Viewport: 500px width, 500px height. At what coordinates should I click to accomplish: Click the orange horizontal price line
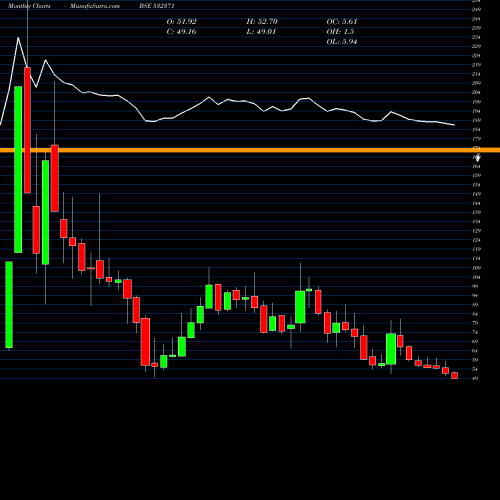click(250, 150)
